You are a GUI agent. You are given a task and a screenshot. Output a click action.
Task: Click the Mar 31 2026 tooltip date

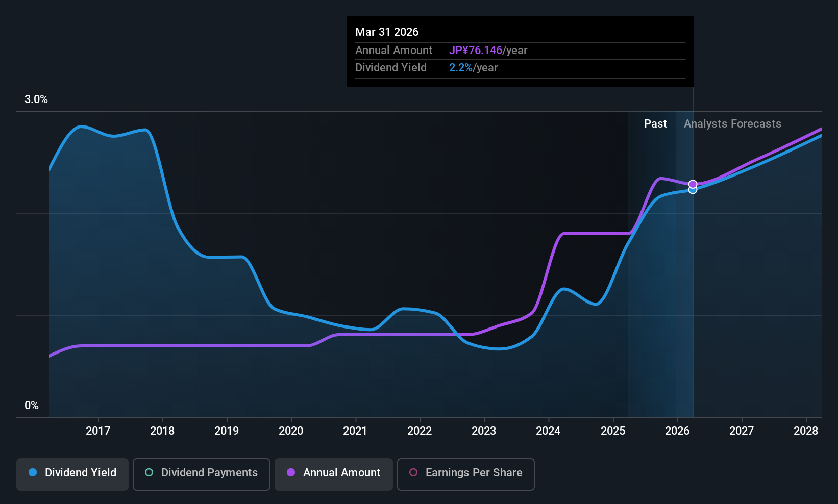point(387,32)
